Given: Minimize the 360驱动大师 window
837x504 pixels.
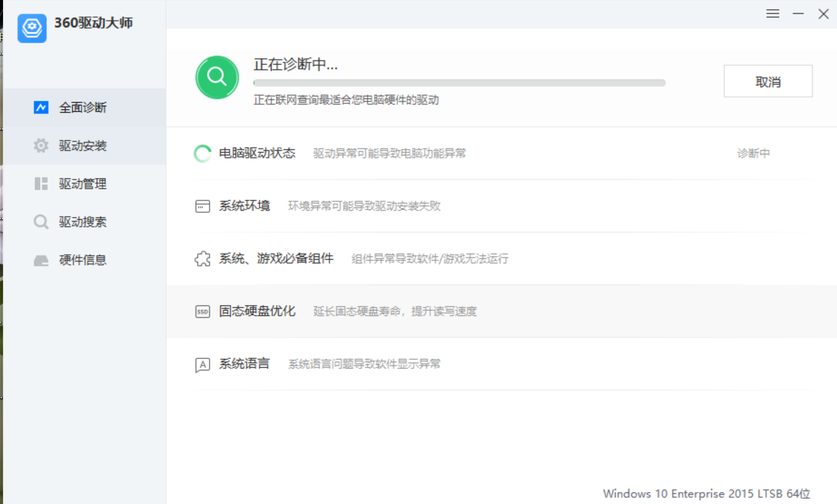Looking at the screenshot, I should [798, 13].
